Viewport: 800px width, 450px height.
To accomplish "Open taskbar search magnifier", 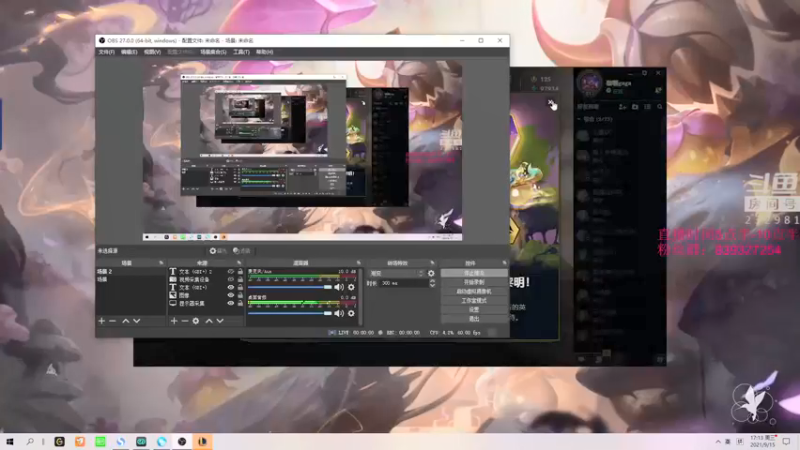I will pos(30,441).
